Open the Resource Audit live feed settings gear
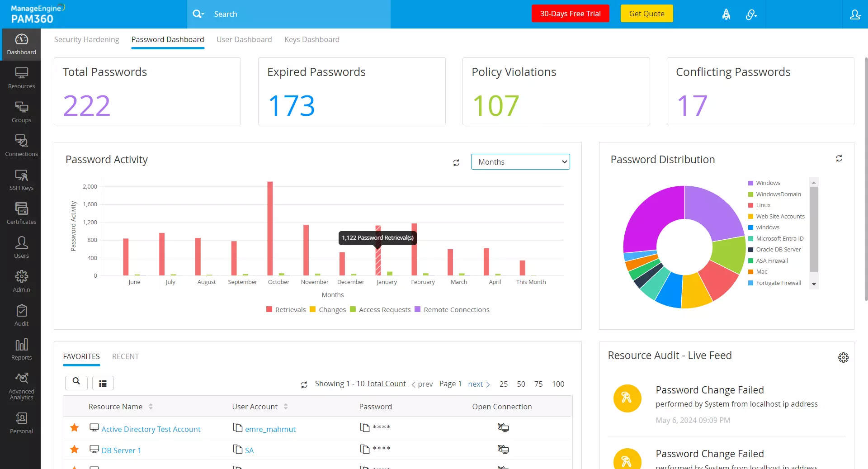The width and height of the screenshot is (868, 469). pos(844,357)
